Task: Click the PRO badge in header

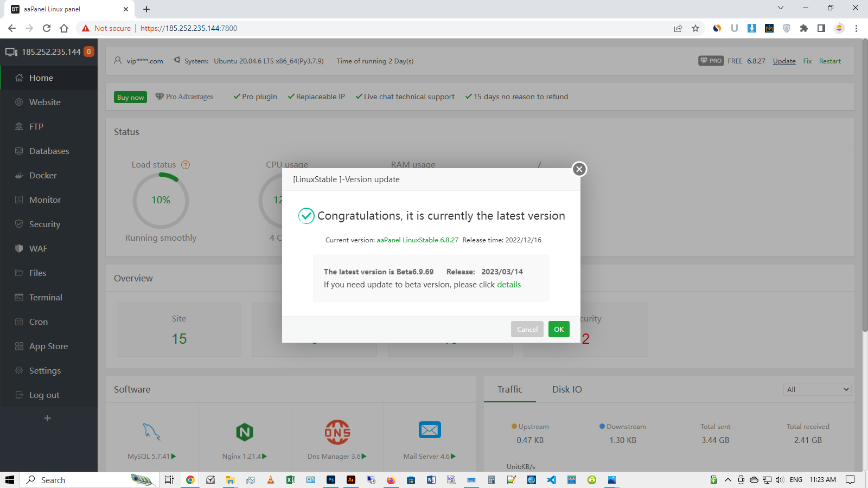Action: click(x=711, y=61)
